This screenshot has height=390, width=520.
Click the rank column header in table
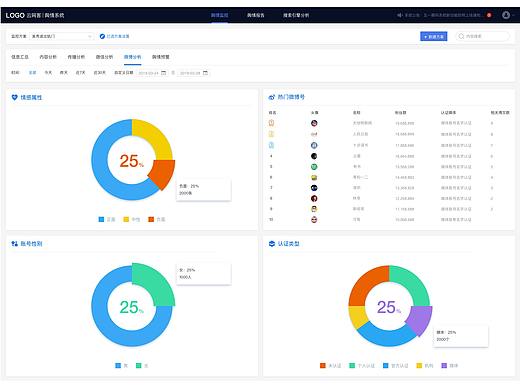pos(272,113)
